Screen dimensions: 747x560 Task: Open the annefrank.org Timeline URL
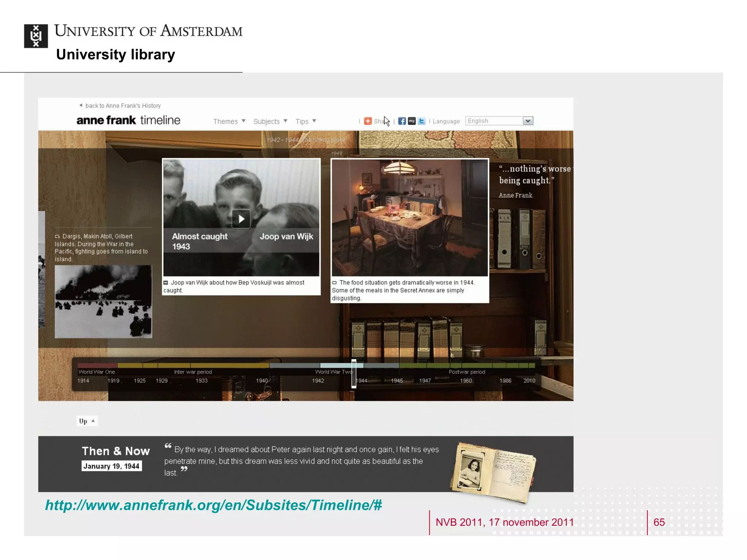[213, 505]
